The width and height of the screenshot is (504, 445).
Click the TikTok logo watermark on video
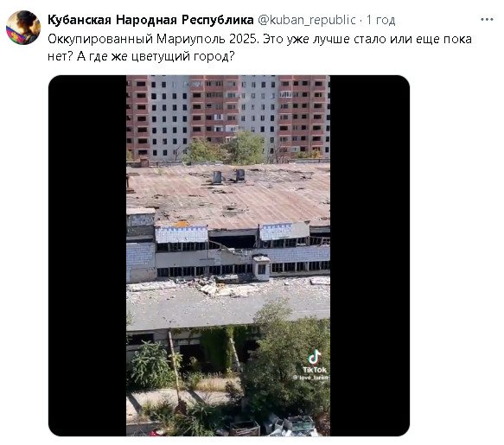[315, 361]
